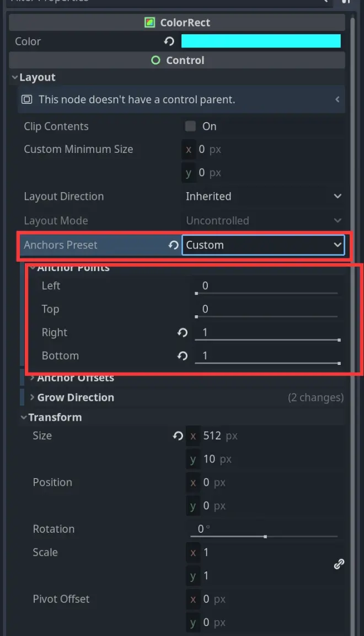Viewport: 364px width, 636px height.
Task: Open the Layout Direction dropdown
Action: (264, 197)
